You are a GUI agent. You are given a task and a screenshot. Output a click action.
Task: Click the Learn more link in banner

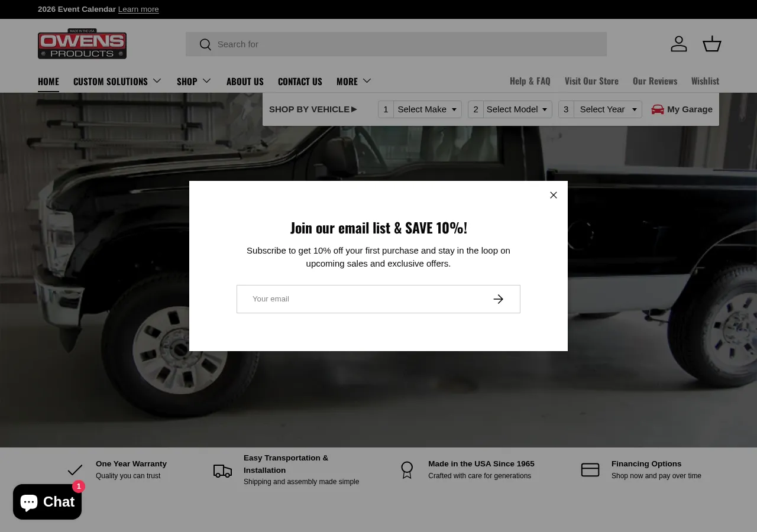coord(138,9)
